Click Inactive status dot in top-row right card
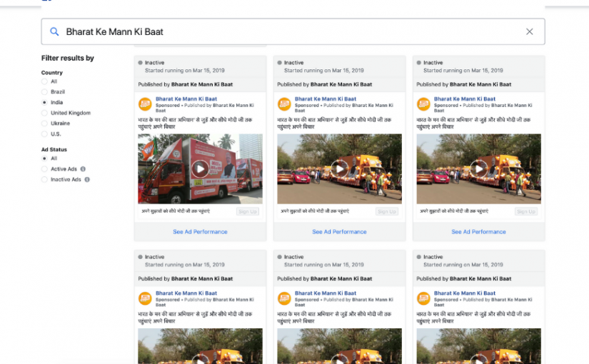Viewport: 589px width, 364px height. point(419,63)
